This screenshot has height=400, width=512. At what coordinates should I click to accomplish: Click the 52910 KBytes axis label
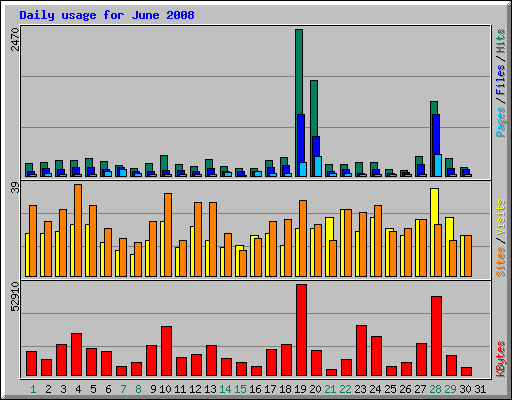coord(15,297)
